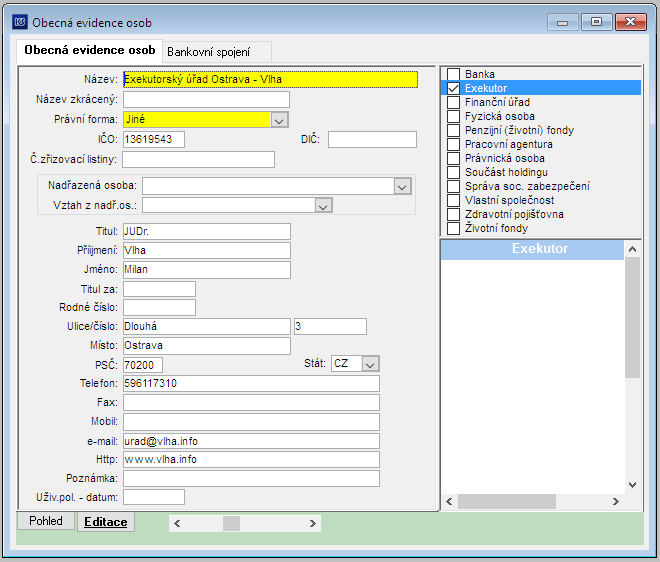The height and width of the screenshot is (562, 660).
Task: Focus the Poznámka field
Action: [x=251, y=479]
